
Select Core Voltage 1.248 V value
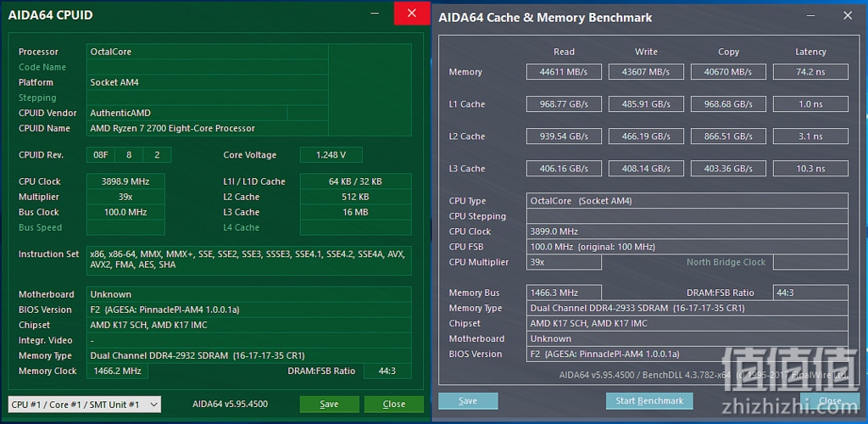pyautogui.click(x=331, y=155)
